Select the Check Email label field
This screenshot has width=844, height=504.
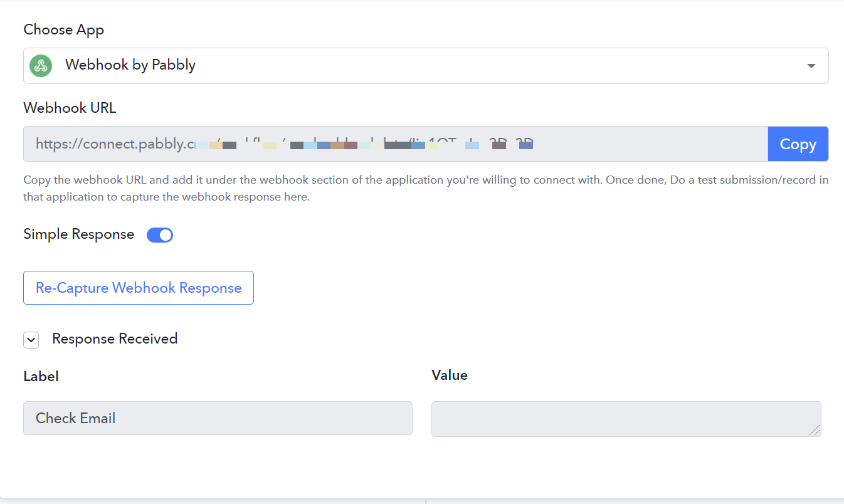point(218,418)
